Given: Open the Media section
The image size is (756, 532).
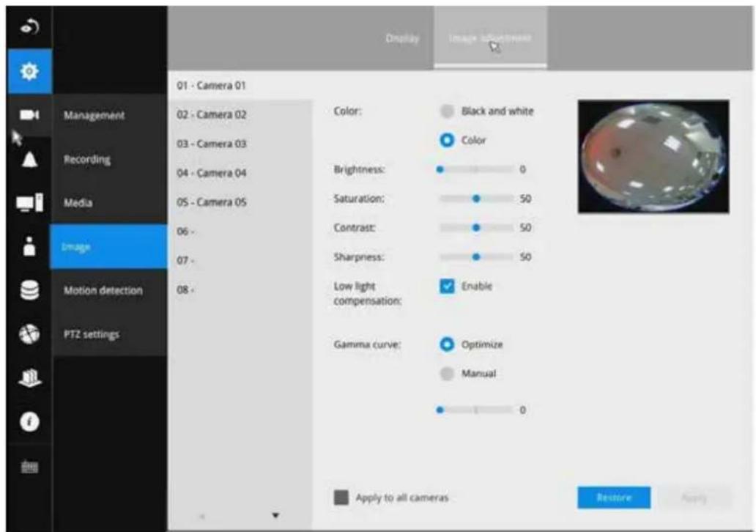Looking at the screenshot, I should pyautogui.click(x=109, y=202).
